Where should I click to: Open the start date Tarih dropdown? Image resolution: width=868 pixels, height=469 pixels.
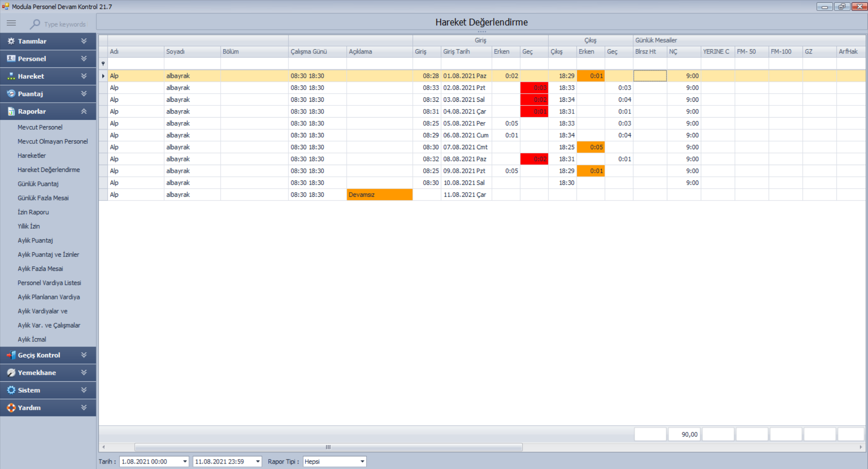[x=185, y=461]
